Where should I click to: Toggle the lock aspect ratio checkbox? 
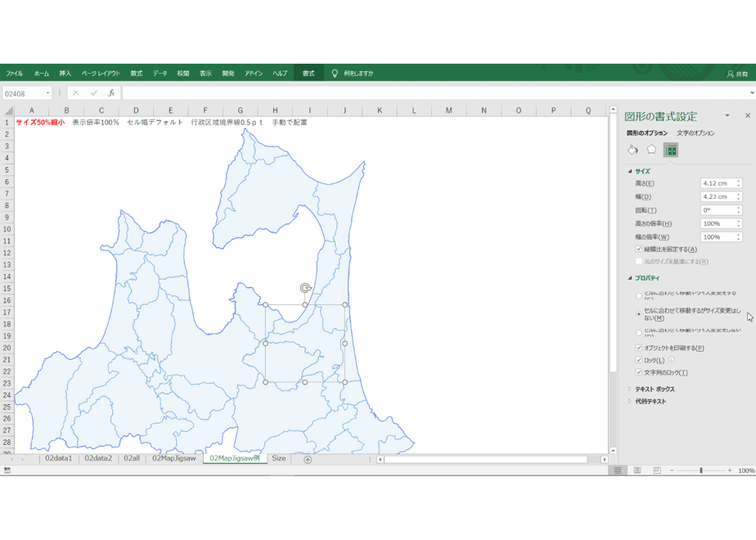639,250
